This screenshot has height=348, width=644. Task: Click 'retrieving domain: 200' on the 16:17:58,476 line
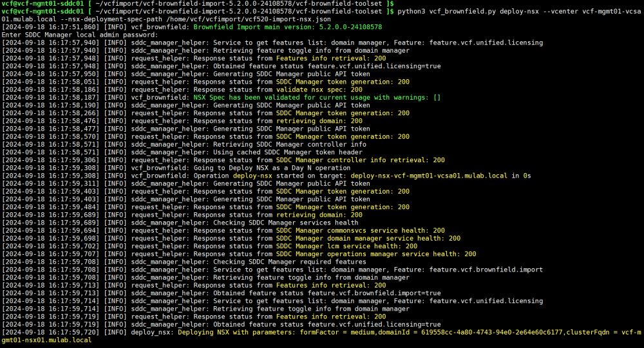[x=319, y=121]
